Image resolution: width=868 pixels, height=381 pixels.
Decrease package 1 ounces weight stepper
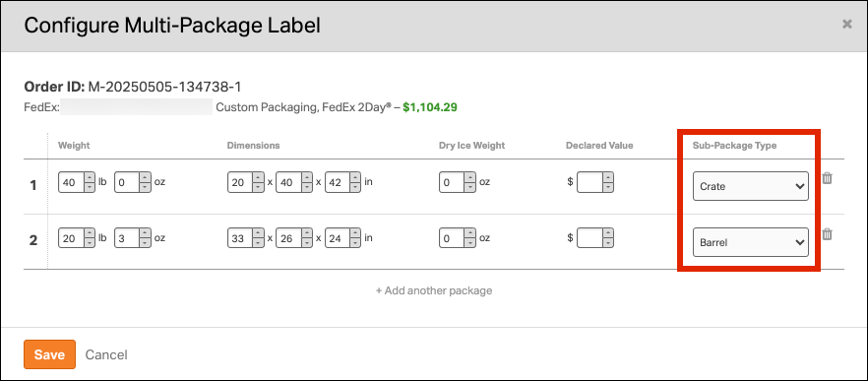click(145, 187)
